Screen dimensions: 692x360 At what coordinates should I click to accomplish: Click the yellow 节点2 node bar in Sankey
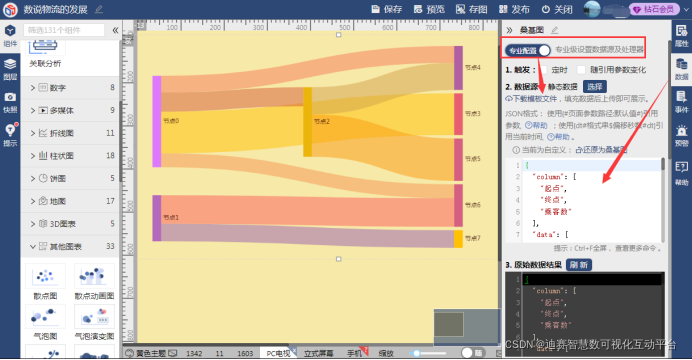[x=308, y=122]
